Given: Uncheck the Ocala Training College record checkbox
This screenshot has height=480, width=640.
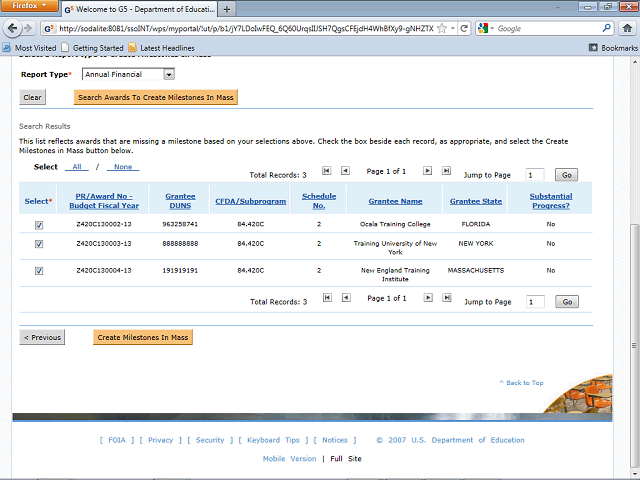Looking at the screenshot, I should 39,225.
